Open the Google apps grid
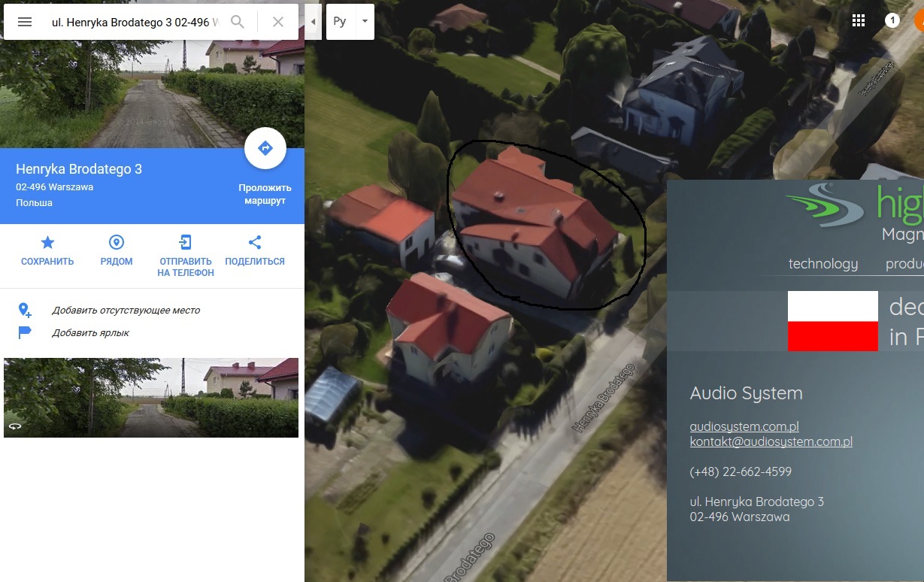Viewport: 924px width, 582px height. (x=859, y=21)
